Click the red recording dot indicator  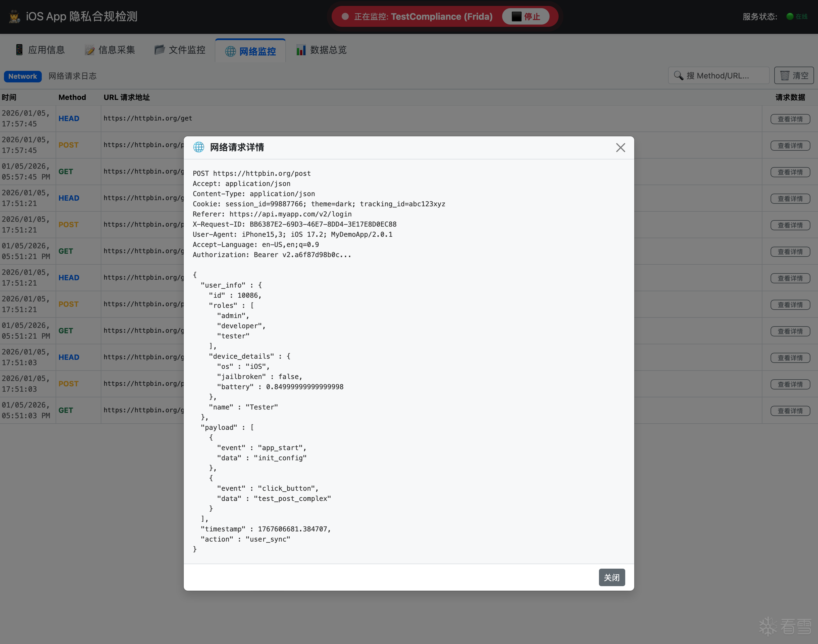[345, 17]
